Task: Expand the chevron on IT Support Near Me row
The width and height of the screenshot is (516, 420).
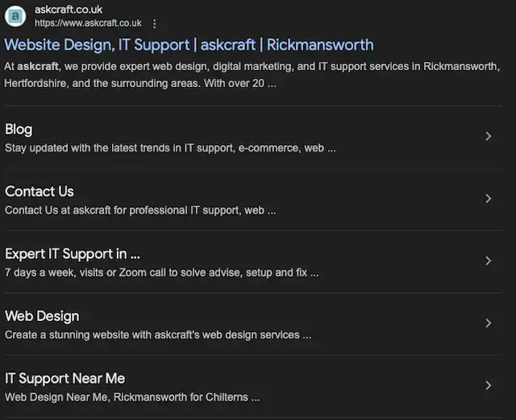Action: tap(489, 385)
